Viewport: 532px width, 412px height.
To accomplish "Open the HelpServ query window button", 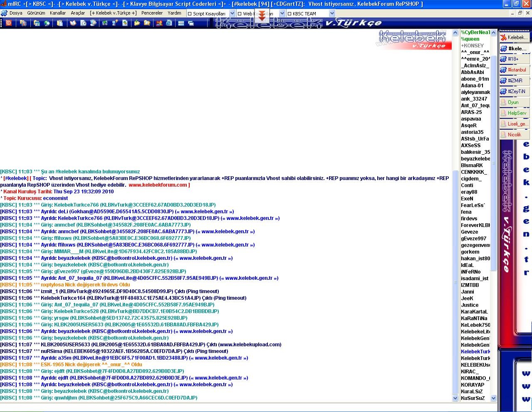I will (x=514, y=113).
